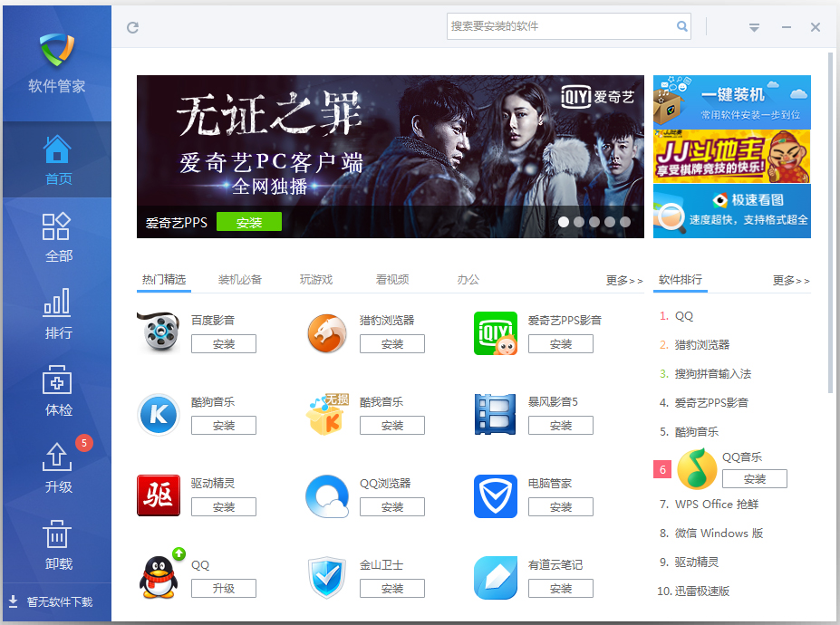Image resolution: width=840 pixels, height=625 pixels.
Task: Click the 暴风影音5 app icon
Action: [496, 415]
